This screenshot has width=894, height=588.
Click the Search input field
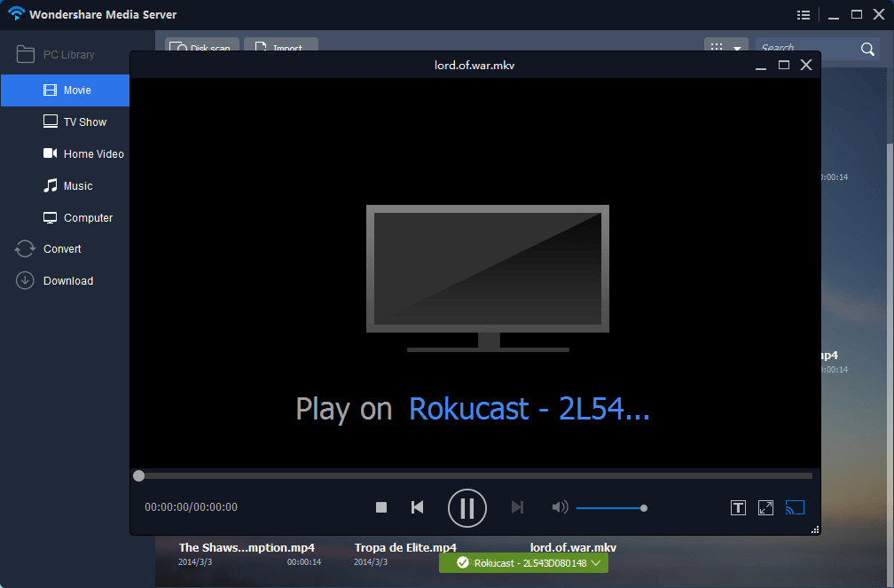click(808, 48)
